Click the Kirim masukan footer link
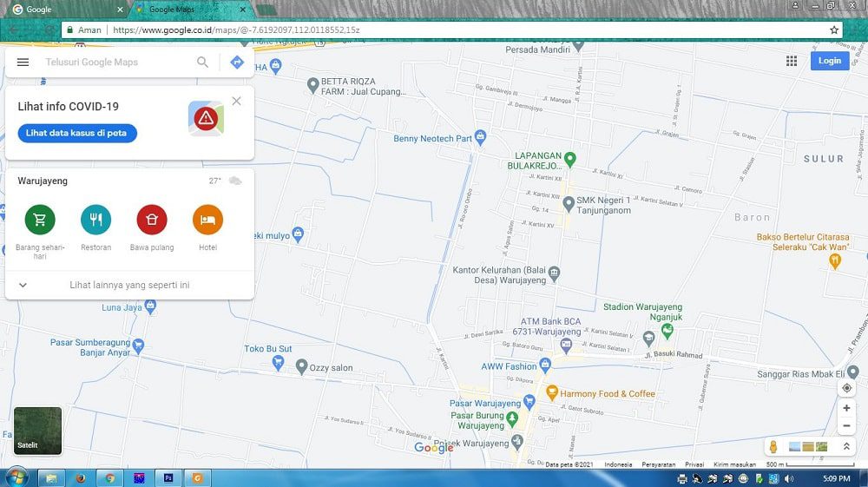The image size is (868, 487). pos(734,464)
